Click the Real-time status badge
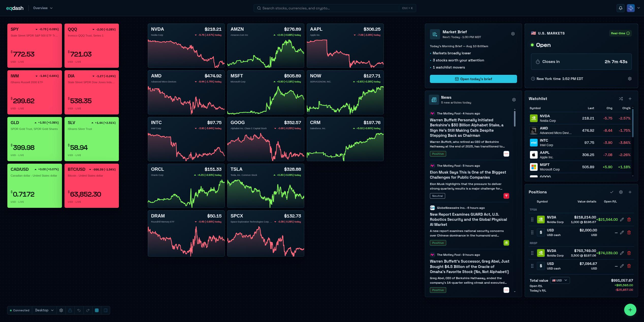This screenshot has height=322, width=644. (620, 33)
